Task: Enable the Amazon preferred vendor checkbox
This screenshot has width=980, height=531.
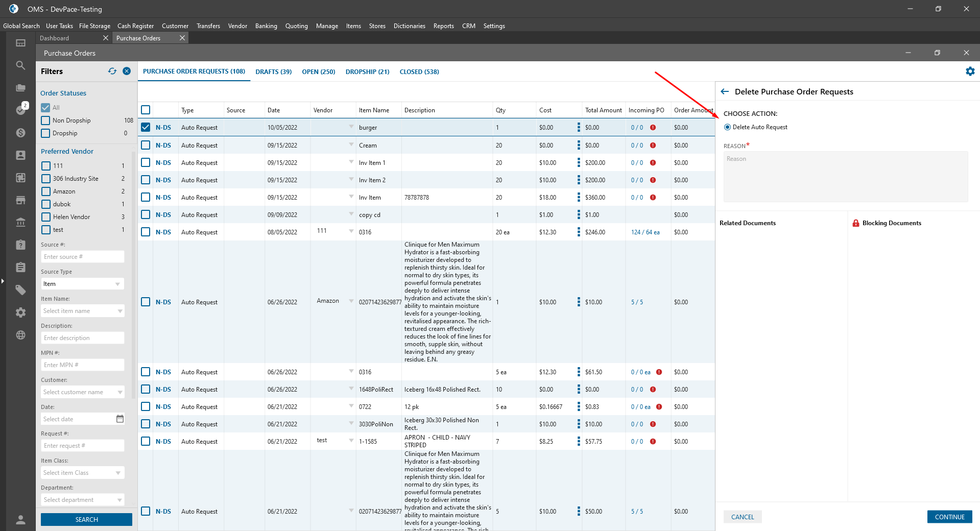Action: (46, 191)
